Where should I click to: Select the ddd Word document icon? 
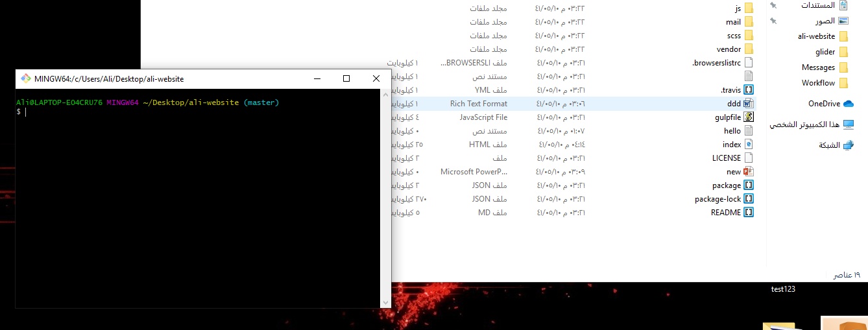pos(749,104)
